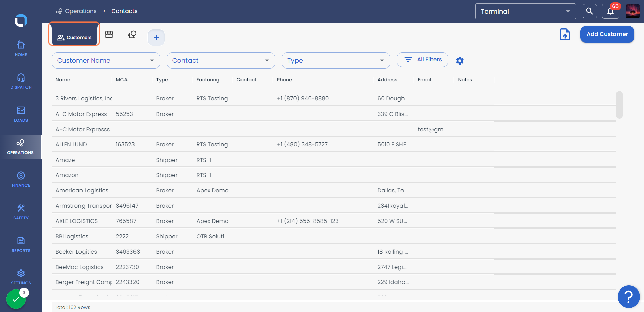Click the app logo at top left
This screenshot has height=312, width=644.
pos(21,20)
